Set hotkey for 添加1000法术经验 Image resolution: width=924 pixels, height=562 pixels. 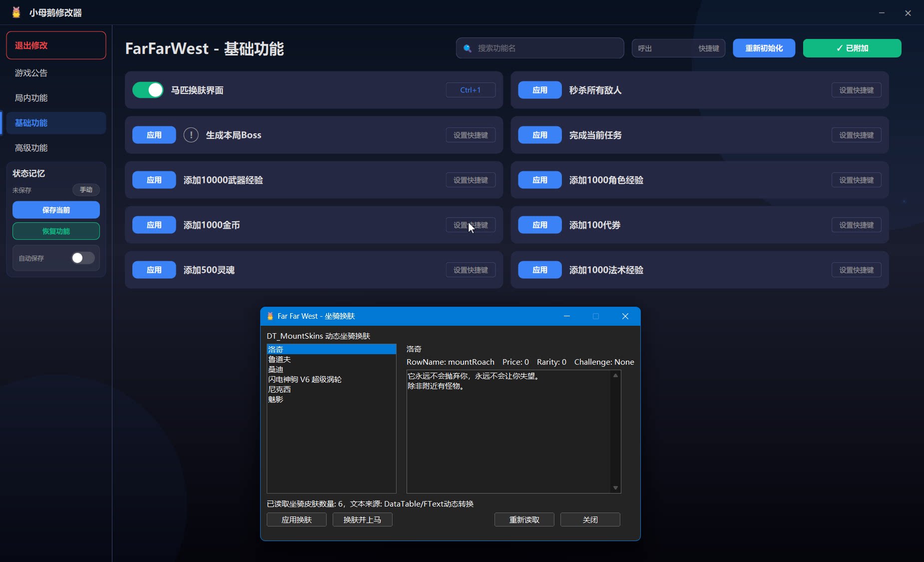click(857, 270)
